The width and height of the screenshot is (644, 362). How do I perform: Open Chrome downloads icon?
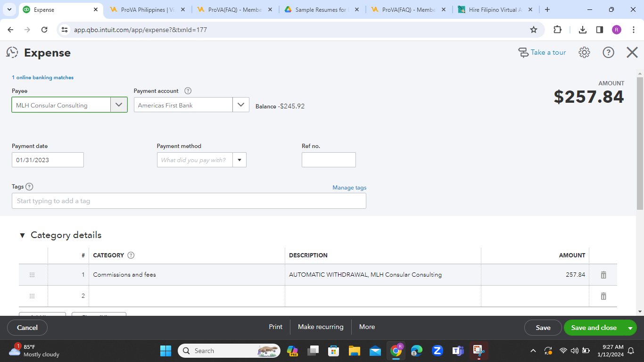point(583,30)
